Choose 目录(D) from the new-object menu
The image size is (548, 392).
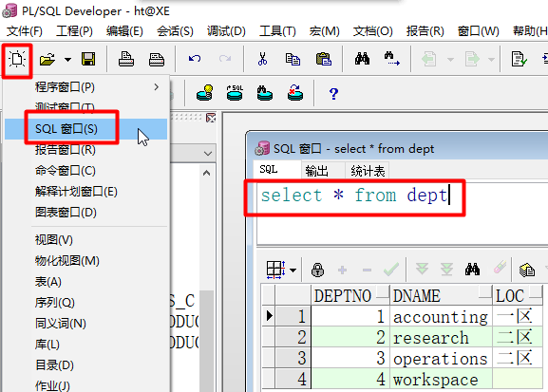(x=86, y=365)
